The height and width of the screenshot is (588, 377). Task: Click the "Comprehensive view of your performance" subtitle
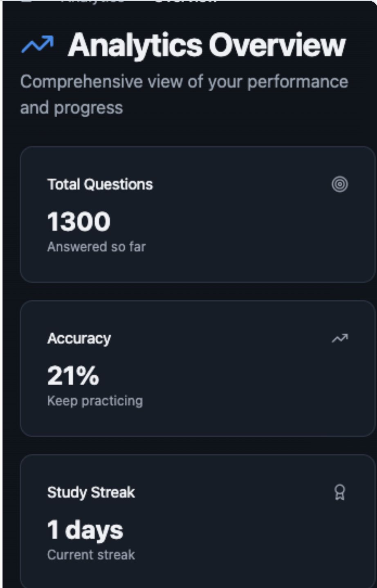coord(184,82)
